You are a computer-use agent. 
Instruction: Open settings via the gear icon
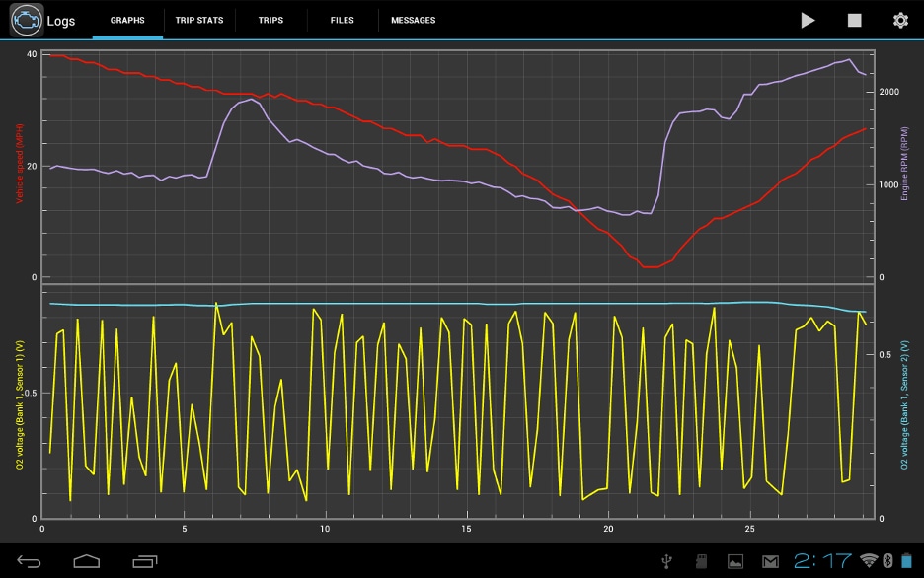coord(900,20)
